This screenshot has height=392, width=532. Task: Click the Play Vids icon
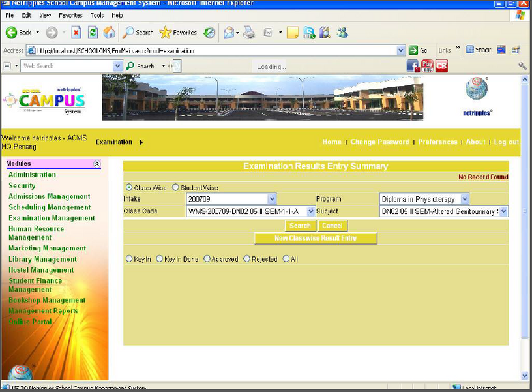coord(427,66)
